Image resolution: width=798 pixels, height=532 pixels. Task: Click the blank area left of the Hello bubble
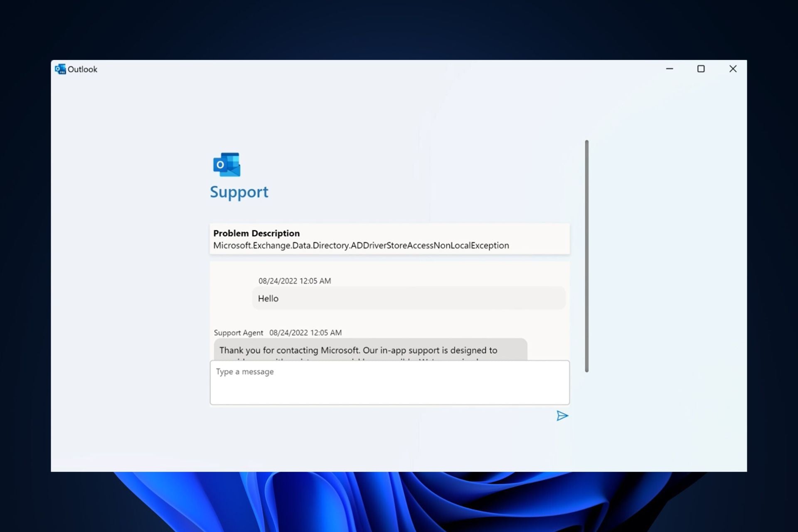click(231, 298)
